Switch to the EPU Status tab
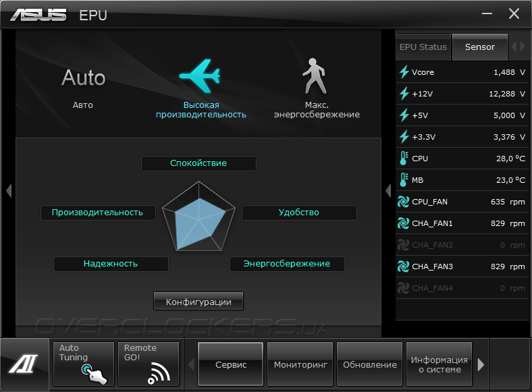 point(423,47)
